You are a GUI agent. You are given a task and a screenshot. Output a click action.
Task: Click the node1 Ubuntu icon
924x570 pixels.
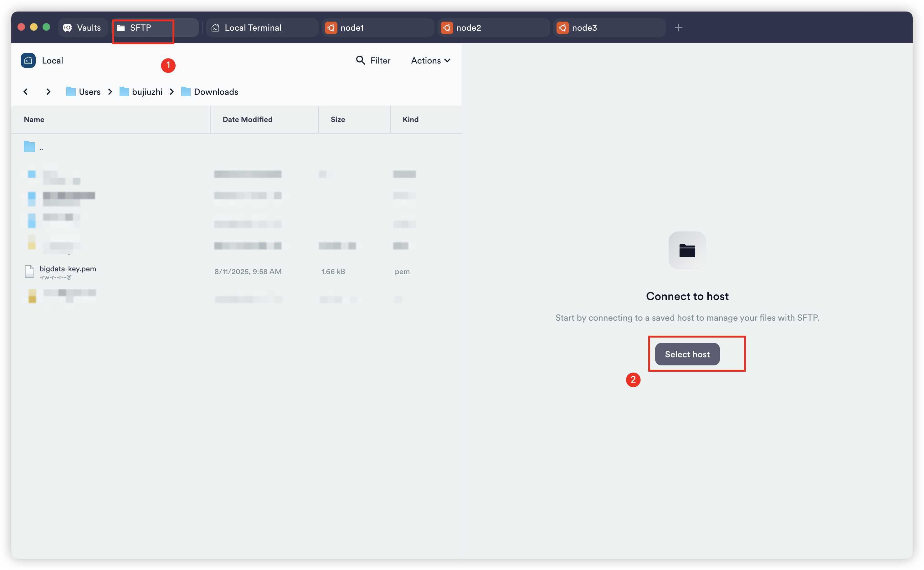point(331,28)
